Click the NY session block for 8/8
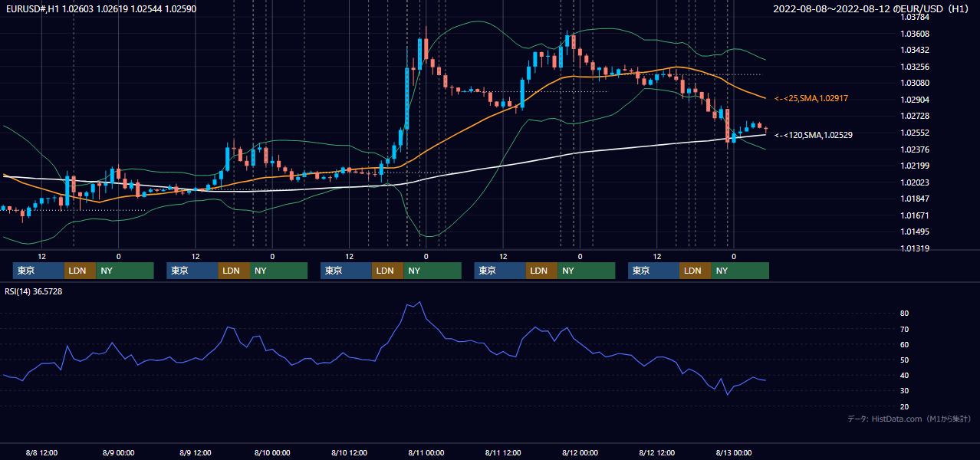 pos(125,271)
